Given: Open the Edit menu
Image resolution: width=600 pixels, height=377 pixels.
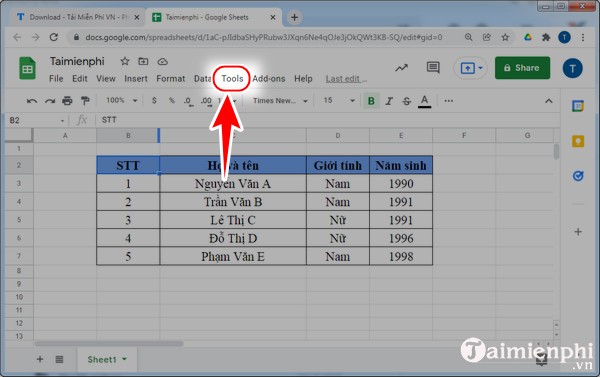Looking at the screenshot, I should 80,79.
